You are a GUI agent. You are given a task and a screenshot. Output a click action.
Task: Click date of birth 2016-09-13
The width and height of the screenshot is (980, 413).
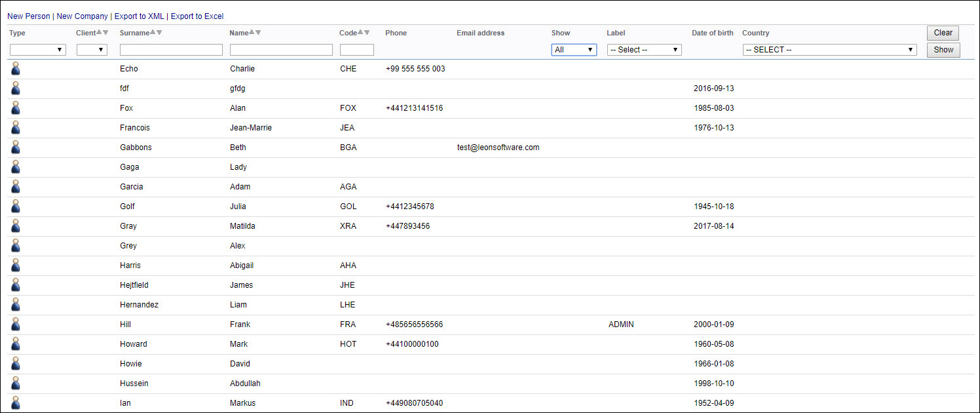point(714,88)
